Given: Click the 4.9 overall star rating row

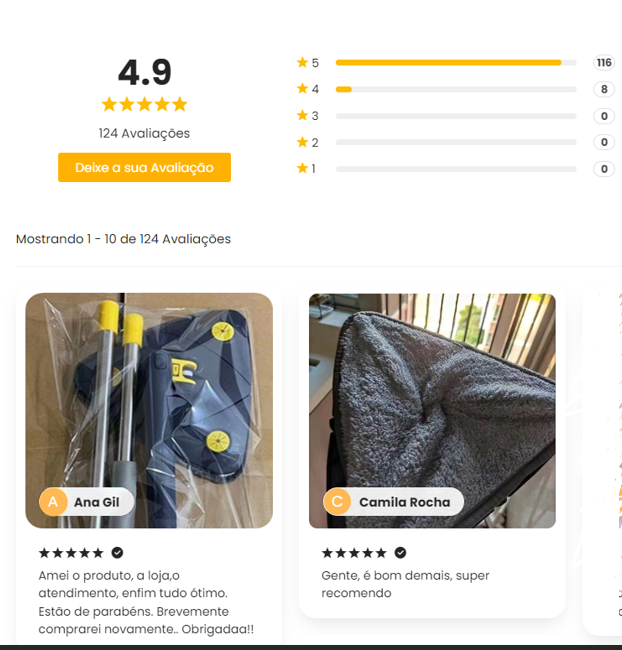Looking at the screenshot, I should [144, 104].
